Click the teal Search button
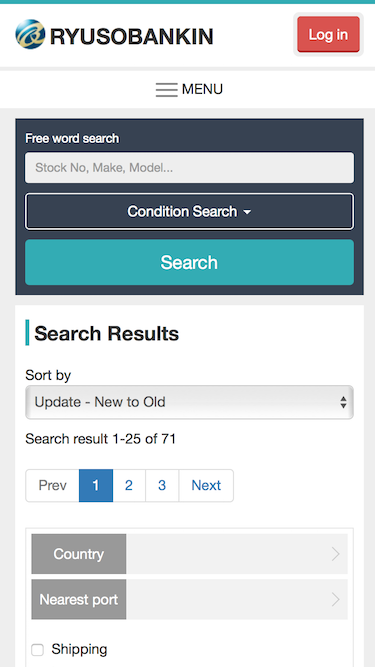375x667 pixels. [x=189, y=262]
